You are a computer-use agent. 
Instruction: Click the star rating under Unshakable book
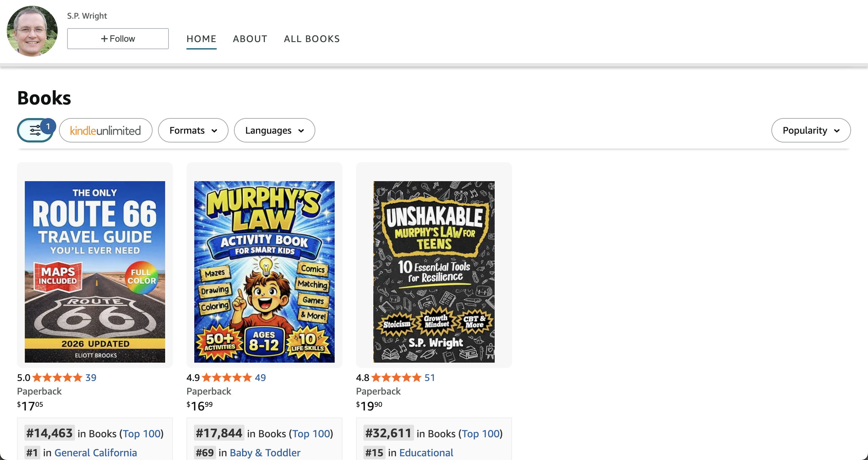click(396, 377)
